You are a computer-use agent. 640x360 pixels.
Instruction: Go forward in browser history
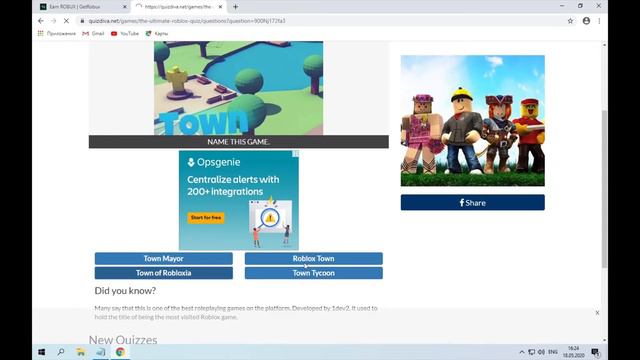tap(53, 21)
